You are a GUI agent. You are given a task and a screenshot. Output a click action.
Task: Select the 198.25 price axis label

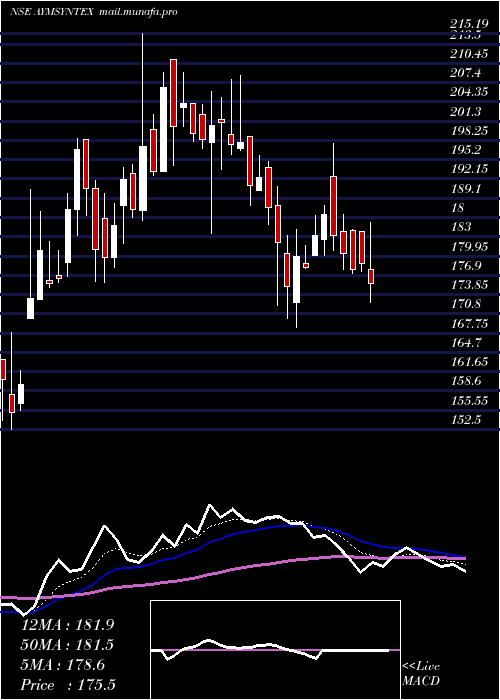pyautogui.click(x=469, y=131)
